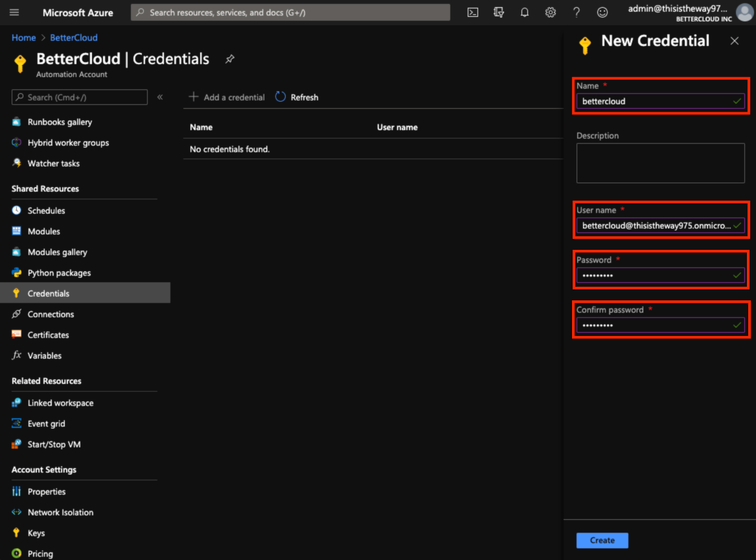Click inside the Description field
Image resolution: width=756 pixels, height=560 pixels.
(x=660, y=162)
